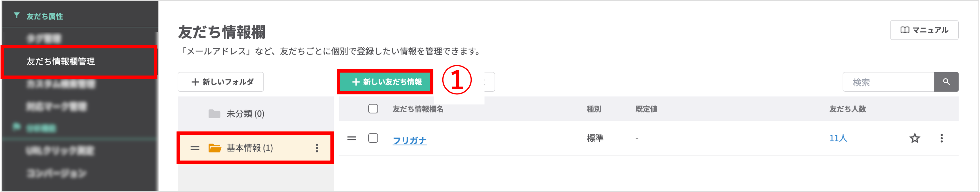This screenshot has height=192, width=980.
Task: View the 11人 friends count link
Action: [838, 138]
